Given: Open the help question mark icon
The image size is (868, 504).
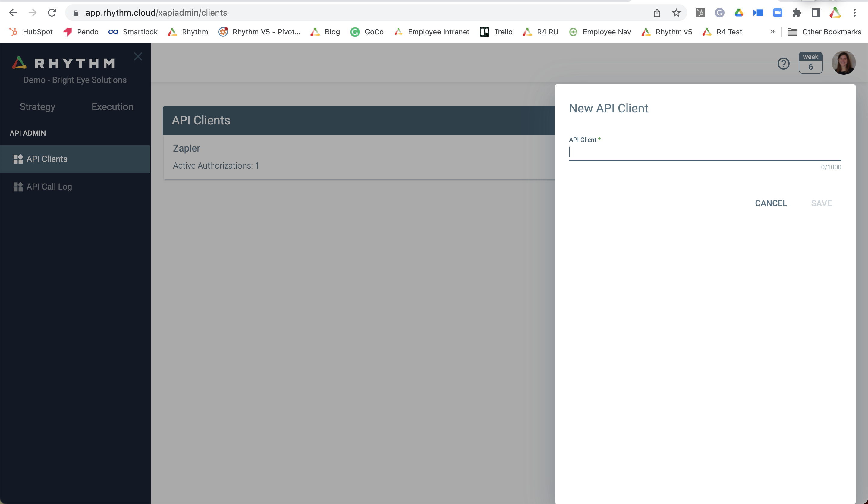Looking at the screenshot, I should pyautogui.click(x=783, y=63).
